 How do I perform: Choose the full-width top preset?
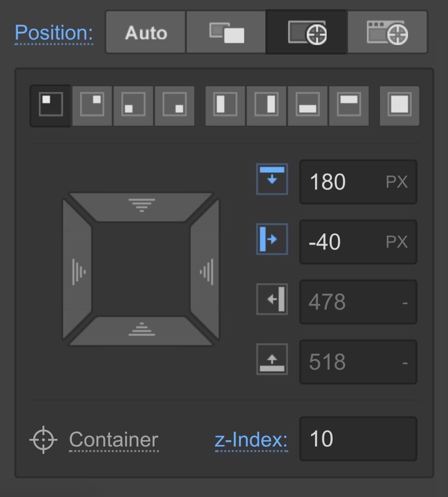pyautogui.click(x=349, y=106)
